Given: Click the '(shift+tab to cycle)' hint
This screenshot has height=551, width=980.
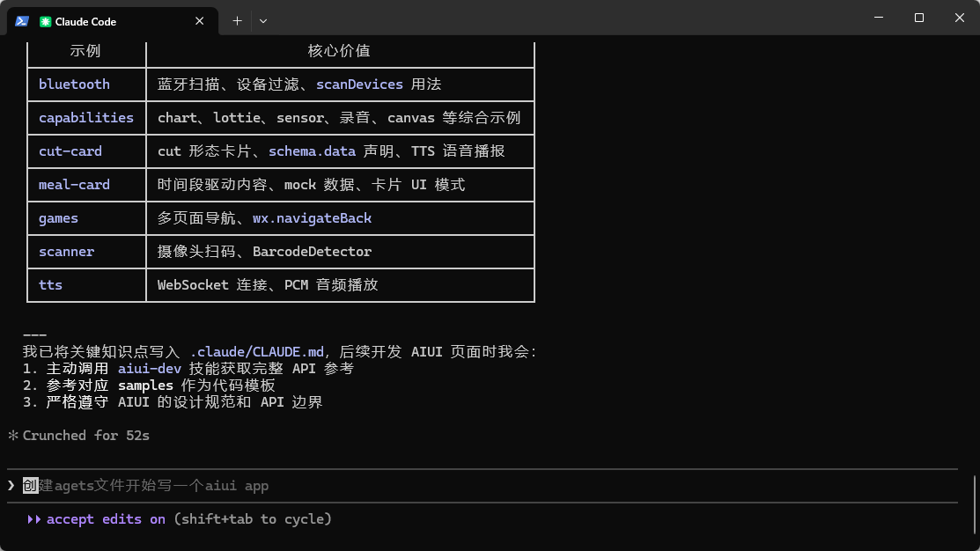Looking at the screenshot, I should pos(253,519).
